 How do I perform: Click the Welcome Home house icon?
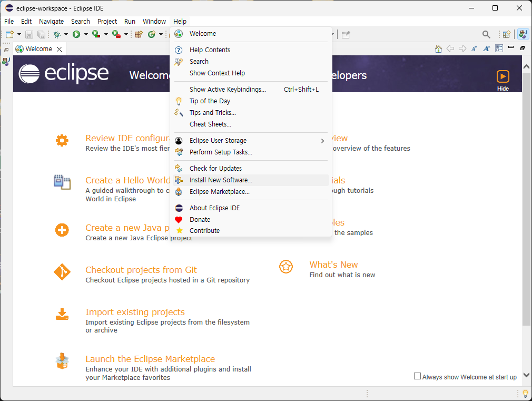438,49
